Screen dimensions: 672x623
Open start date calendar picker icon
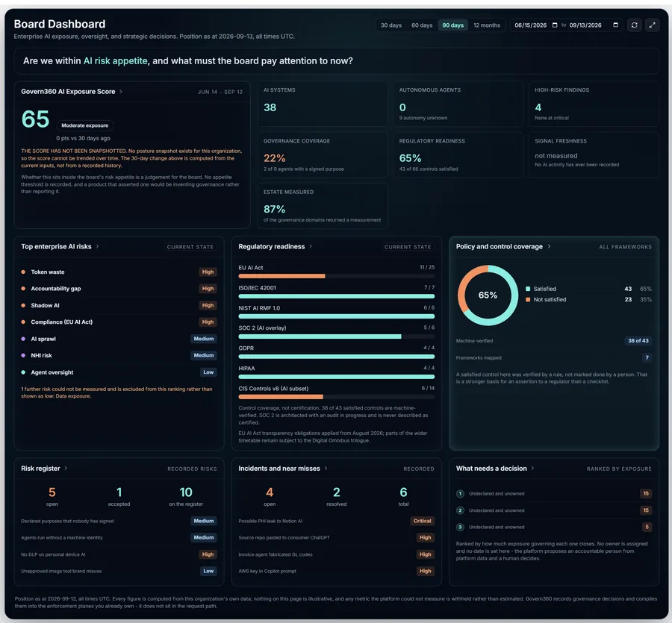(555, 25)
